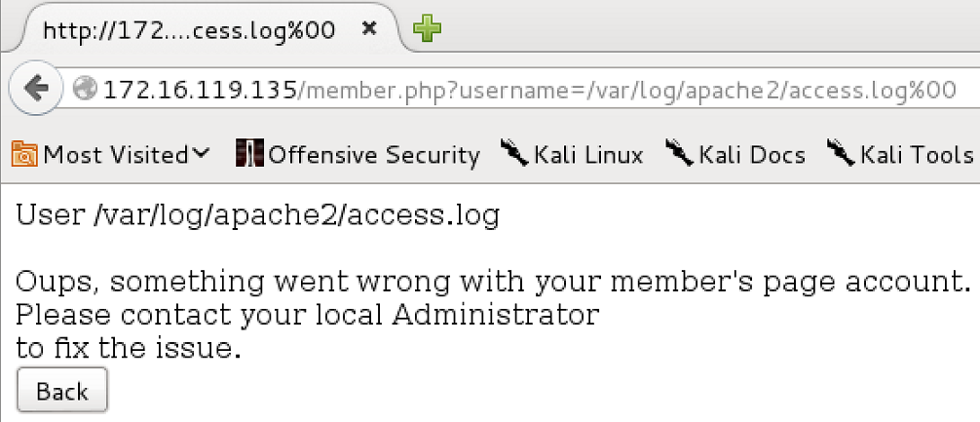
Task: Open the Offensive Security bookmark link
Action: [374, 154]
